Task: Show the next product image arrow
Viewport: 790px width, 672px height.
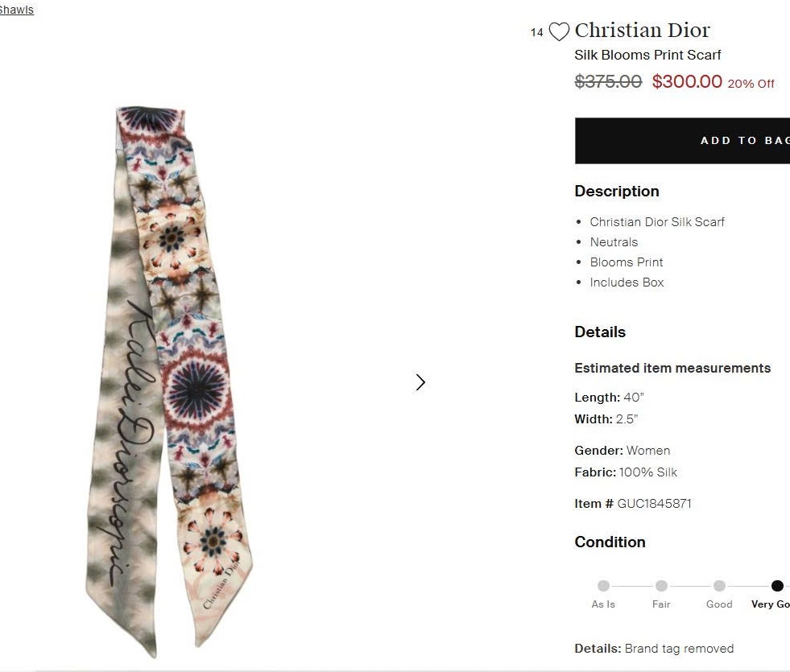Action: pos(420,382)
